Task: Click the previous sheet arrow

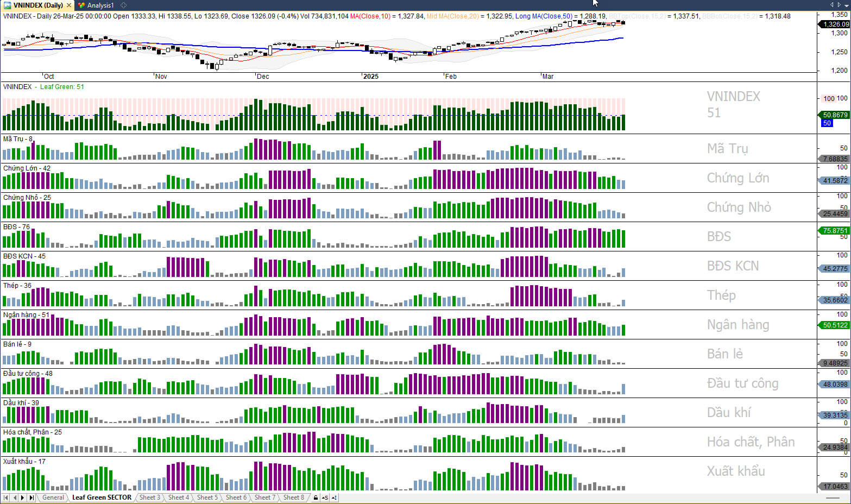Action: click(15, 497)
